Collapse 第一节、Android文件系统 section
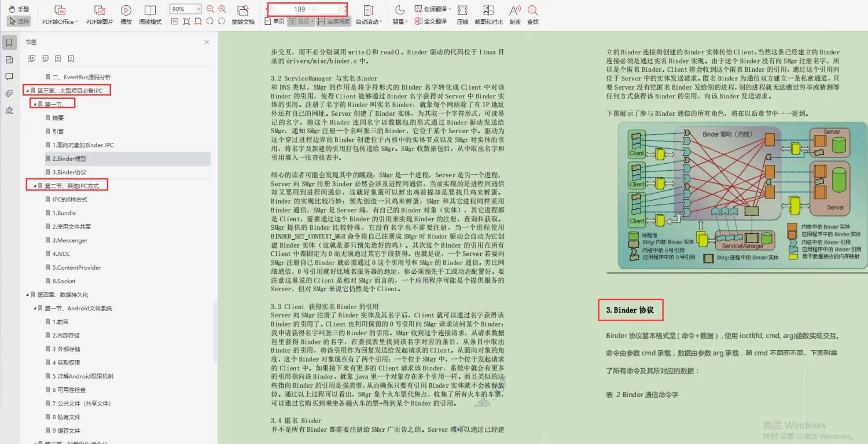The image size is (868, 444). tap(34, 309)
